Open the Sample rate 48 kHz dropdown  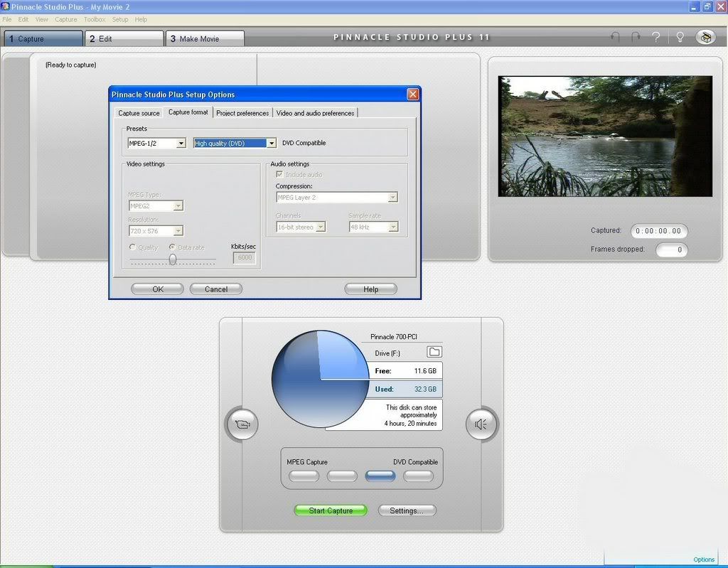pos(374,227)
